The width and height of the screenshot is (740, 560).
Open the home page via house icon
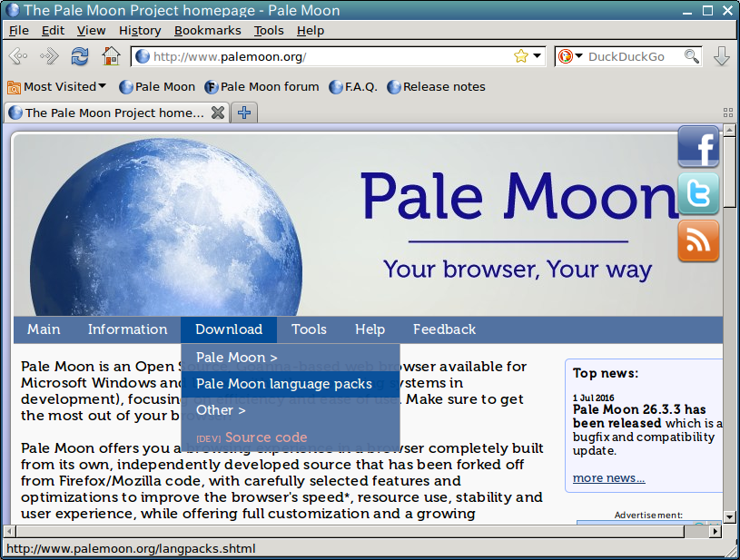[x=111, y=56]
